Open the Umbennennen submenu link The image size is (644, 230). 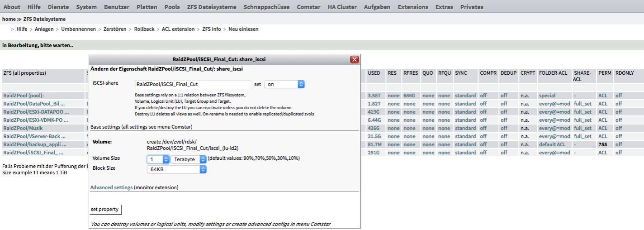pos(78,29)
